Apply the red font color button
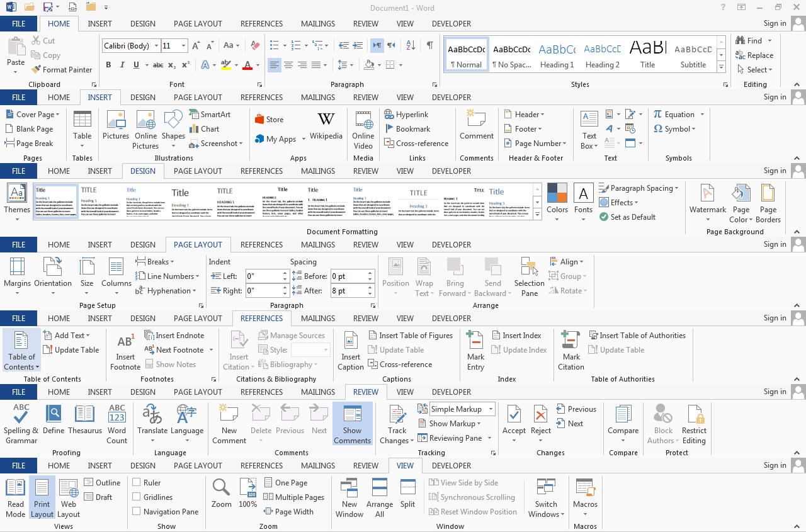 pos(247,65)
